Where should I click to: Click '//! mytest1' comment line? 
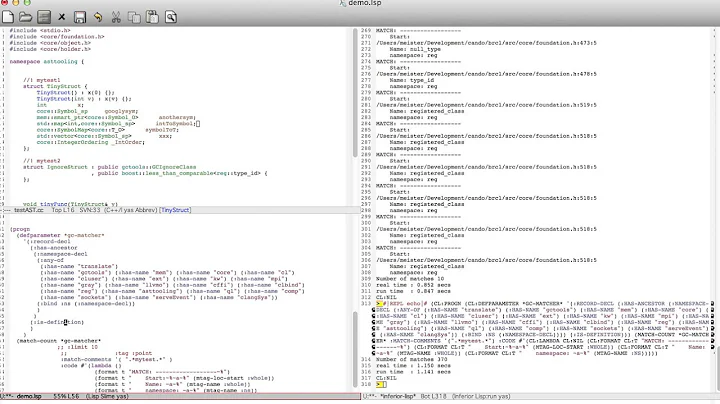(42, 80)
